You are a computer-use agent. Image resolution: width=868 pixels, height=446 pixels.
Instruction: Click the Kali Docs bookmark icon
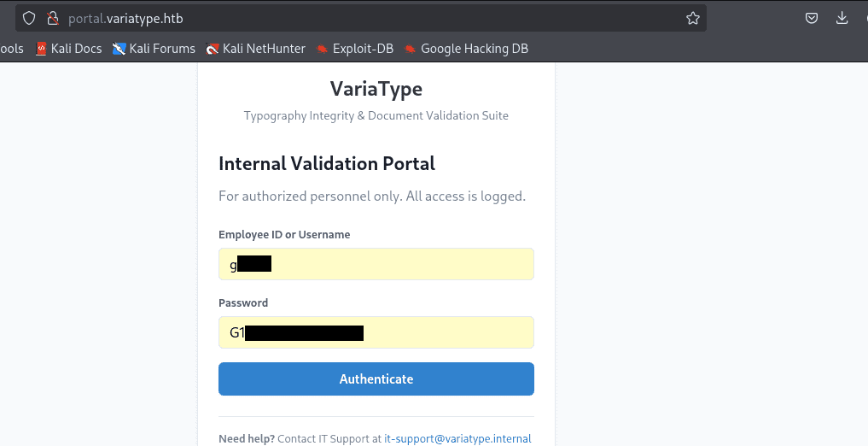[41, 49]
